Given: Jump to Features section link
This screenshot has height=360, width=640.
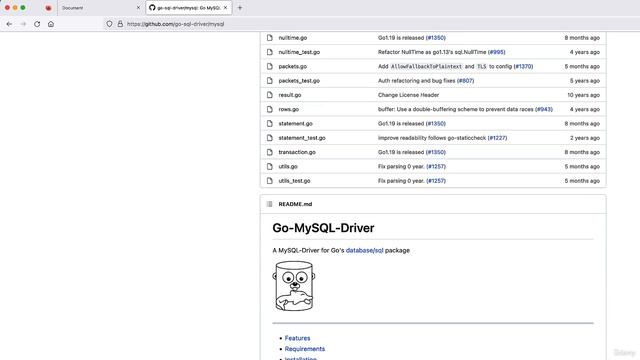Looking at the screenshot, I should tap(297, 338).
